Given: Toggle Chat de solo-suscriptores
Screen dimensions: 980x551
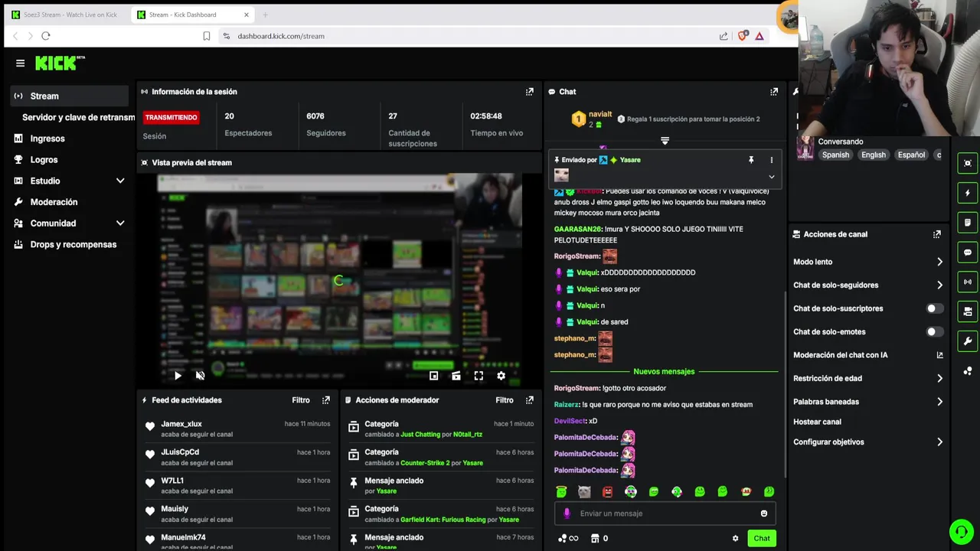Looking at the screenshot, I should coord(935,308).
